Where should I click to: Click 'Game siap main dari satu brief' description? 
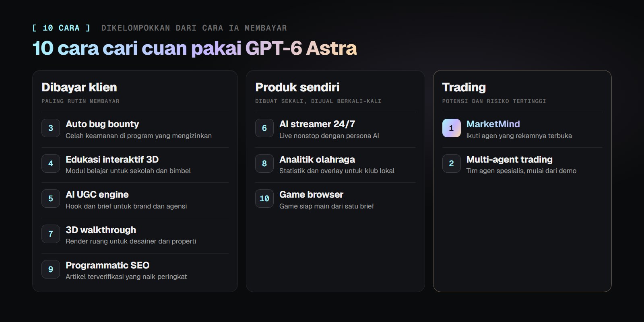pos(327,206)
